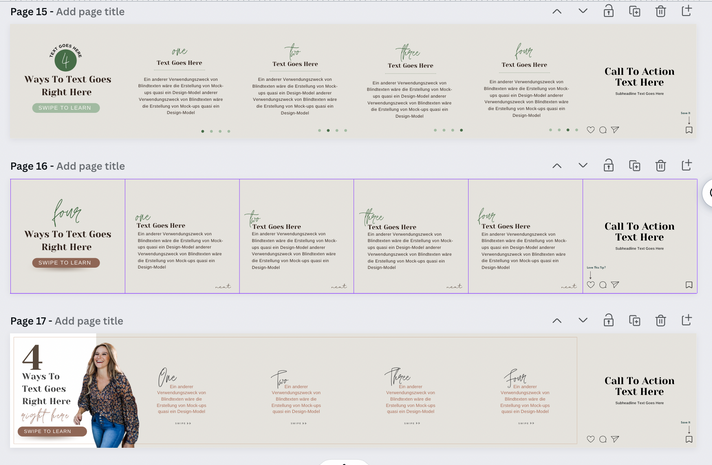Delete Page 17 with trash icon
Image resolution: width=712 pixels, height=465 pixels.
(x=661, y=321)
